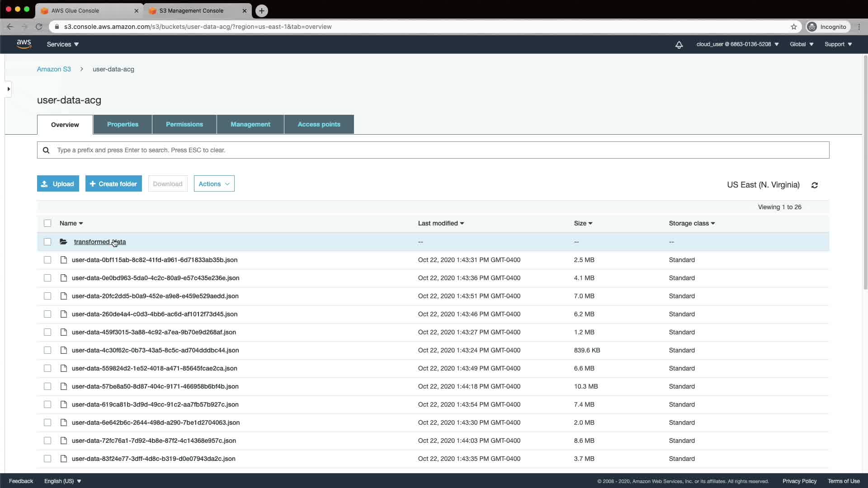The height and width of the screenshot is (488, 868).
Task: Open the cloud_user account dropdown
Action: [x=737, y=44]
